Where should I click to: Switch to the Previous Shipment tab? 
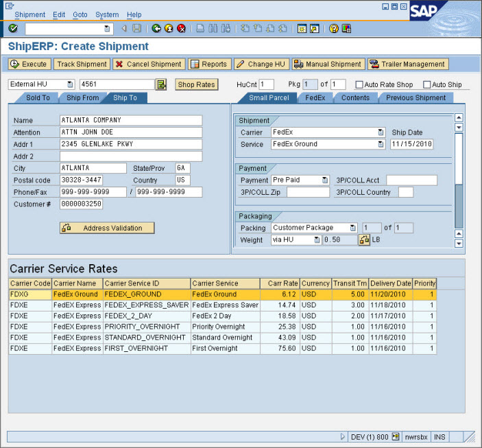pos(415,97)
